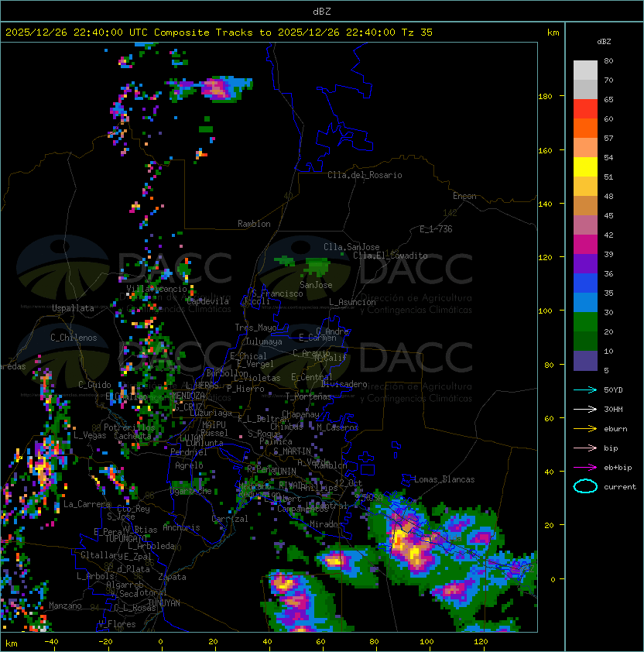Click the 'L_Asuncion' place label

[352, 302]
